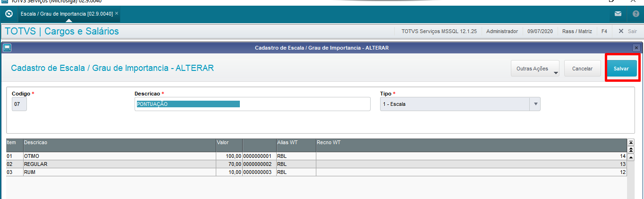Image resolution: width=644 pixels, height=199 pixels.
Task: Click the Rass / Matriz status item
Action: (x=577, y=31)
